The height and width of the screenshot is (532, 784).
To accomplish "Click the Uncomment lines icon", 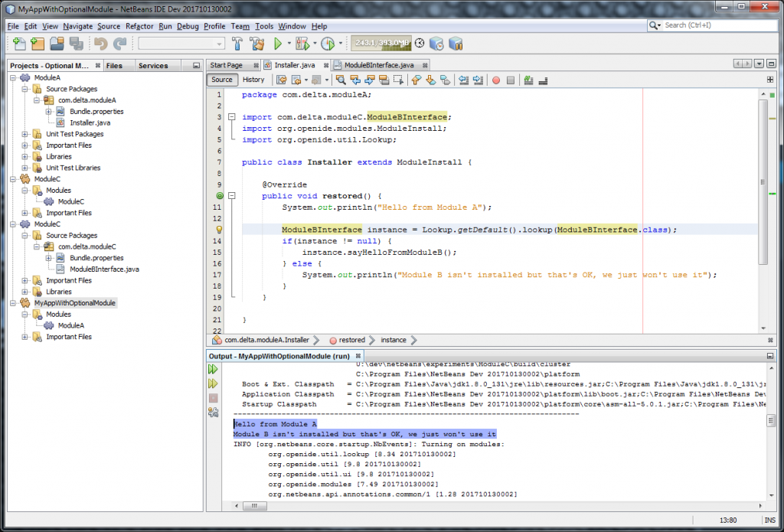I will pos(543,80).
